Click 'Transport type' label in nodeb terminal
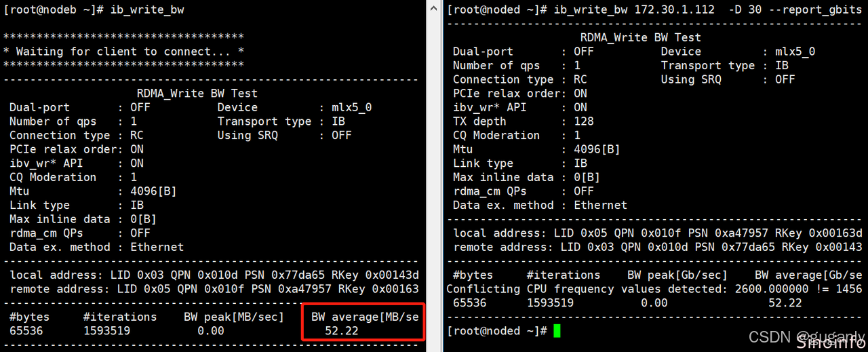Screen dimensions: 868x352 pos(264,121)
